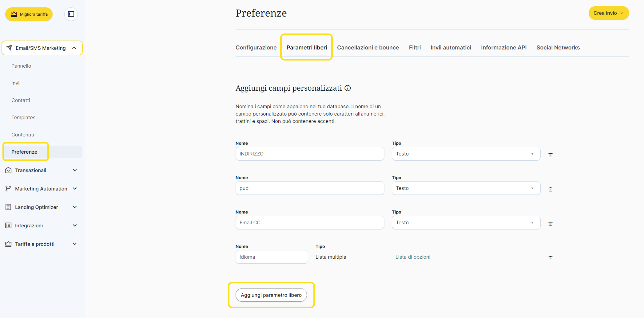The image size is (644, 318).
Task: Click info icon beside Aggiungi campi personalizzati
Action: coord(348,88)
